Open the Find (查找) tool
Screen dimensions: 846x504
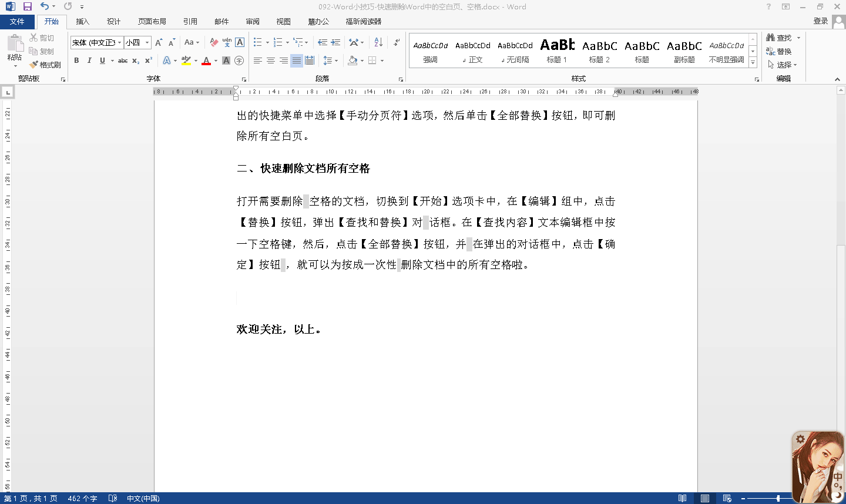click(x=783, y=37)
